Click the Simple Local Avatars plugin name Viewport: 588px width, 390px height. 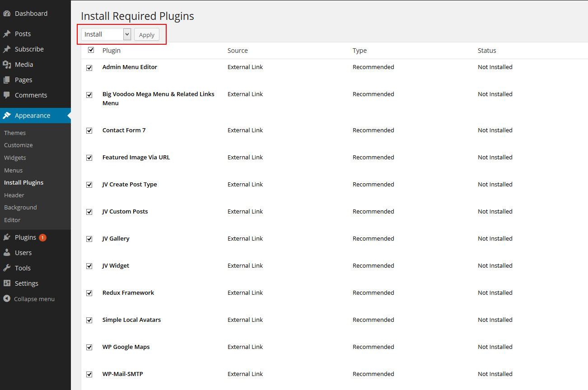tap(131, 320)
